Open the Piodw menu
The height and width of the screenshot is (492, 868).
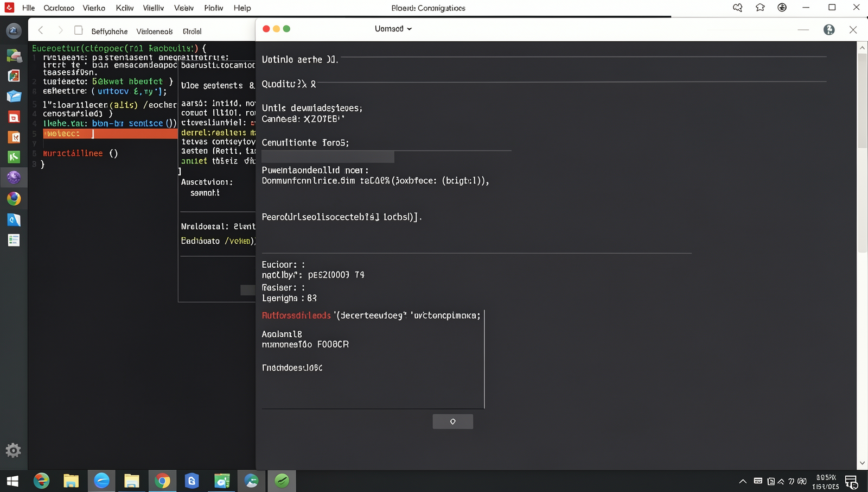click(x=214, y=8)
